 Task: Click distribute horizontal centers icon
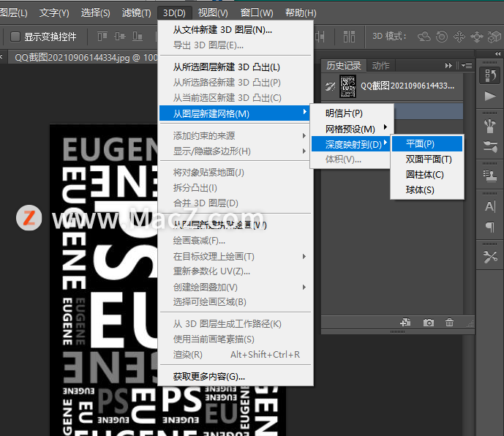point(320,37)
